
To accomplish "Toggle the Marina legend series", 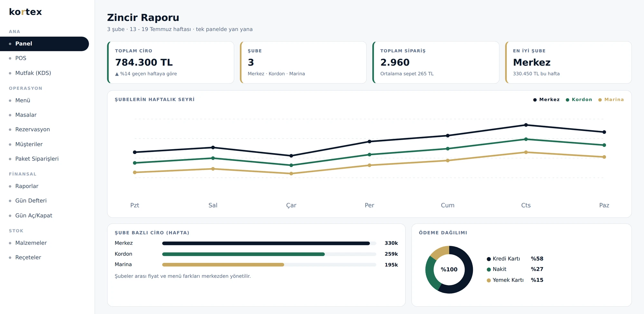I will pyautogui.click(x=611, y=100).
